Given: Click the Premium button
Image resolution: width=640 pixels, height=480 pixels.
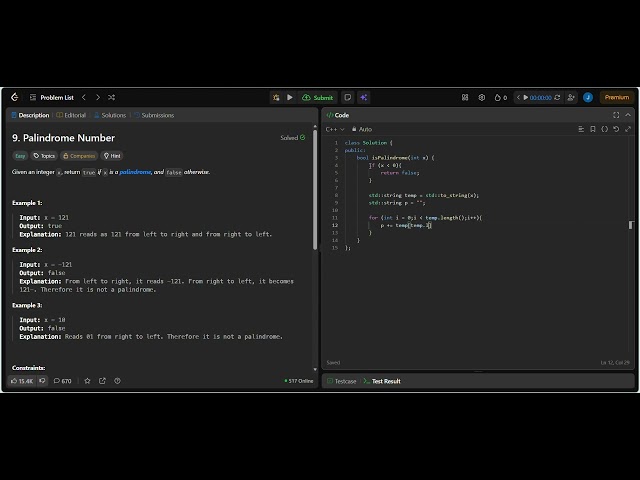Looking at the screenshot, I should [617, 97].
